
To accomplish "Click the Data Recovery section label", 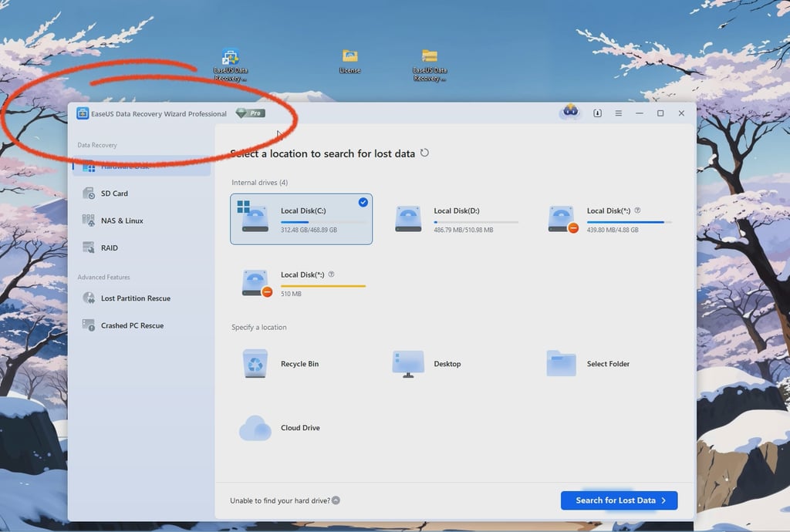I will (x=97, y=145).
